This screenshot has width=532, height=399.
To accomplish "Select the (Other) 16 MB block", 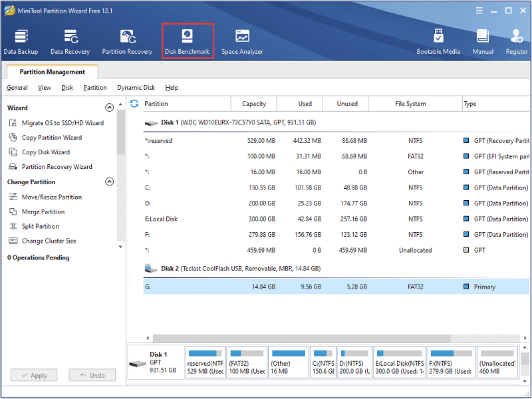I will (x=289, y=362).
